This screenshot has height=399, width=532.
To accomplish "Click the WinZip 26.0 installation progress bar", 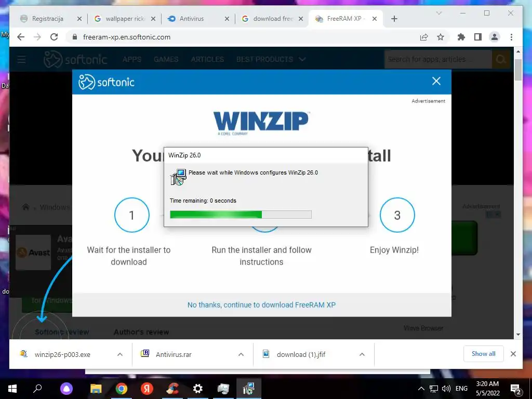I will [x=241, y=215].
